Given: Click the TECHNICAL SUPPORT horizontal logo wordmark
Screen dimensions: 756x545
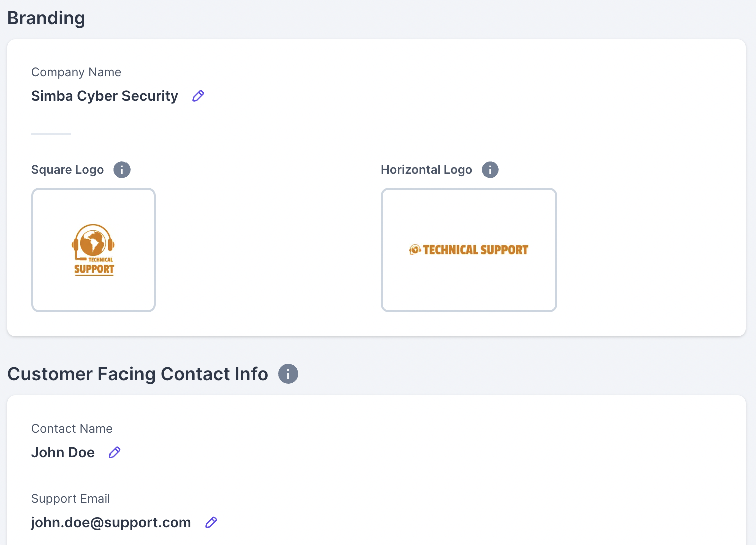Looking at the screenshot, I should point(475,250).
